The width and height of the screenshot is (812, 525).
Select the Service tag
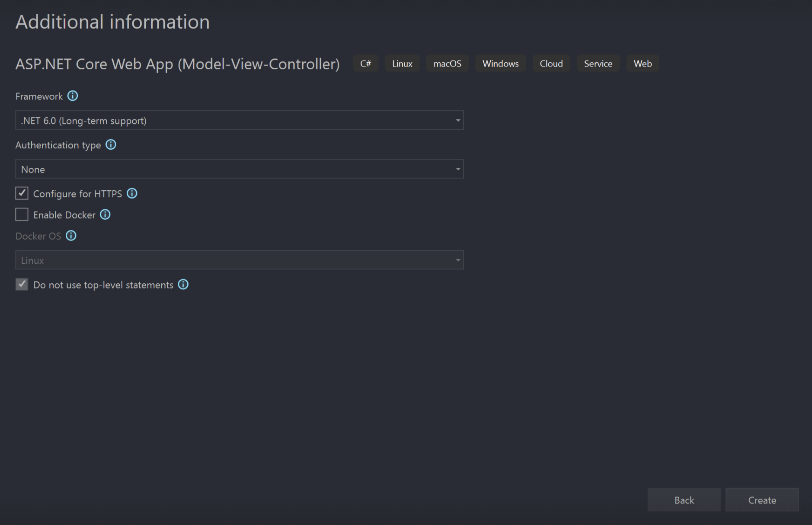(x=598, y=63)
